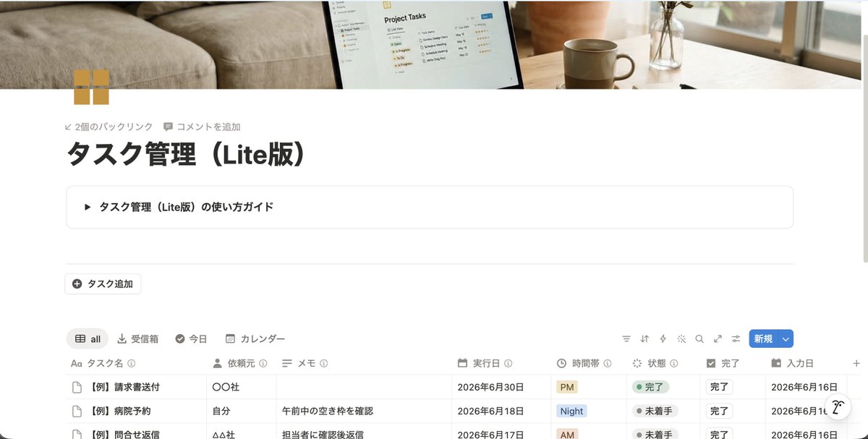Add a new property with plus icon
Viewport: 868px width, 439px height.
click(856, 363)
